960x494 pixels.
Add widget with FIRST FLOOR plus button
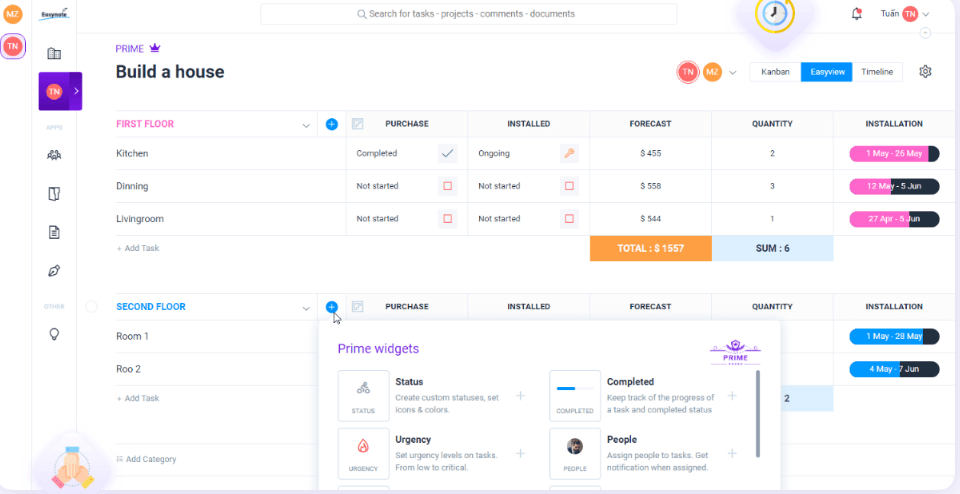click(x=332, y=124)
